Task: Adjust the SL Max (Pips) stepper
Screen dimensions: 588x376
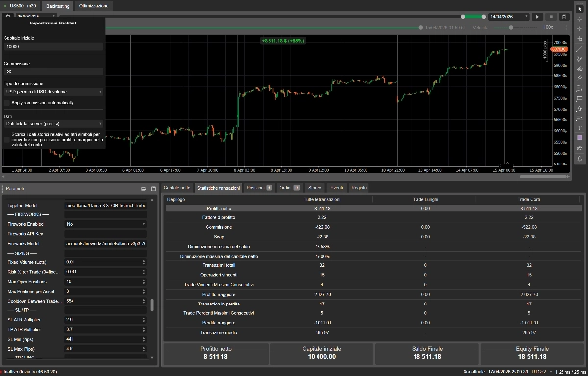Action: click(144, 349)
